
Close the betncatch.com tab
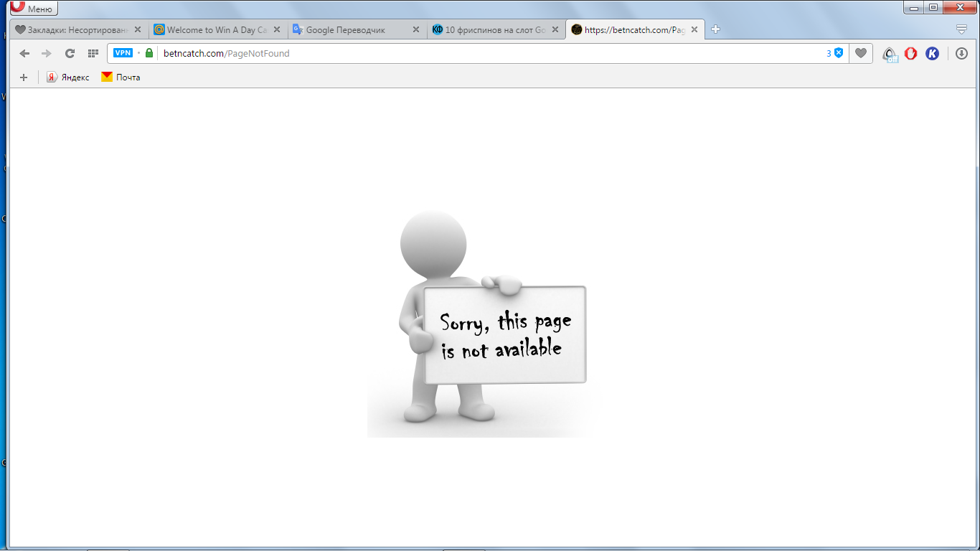click(x=694, y=30)
